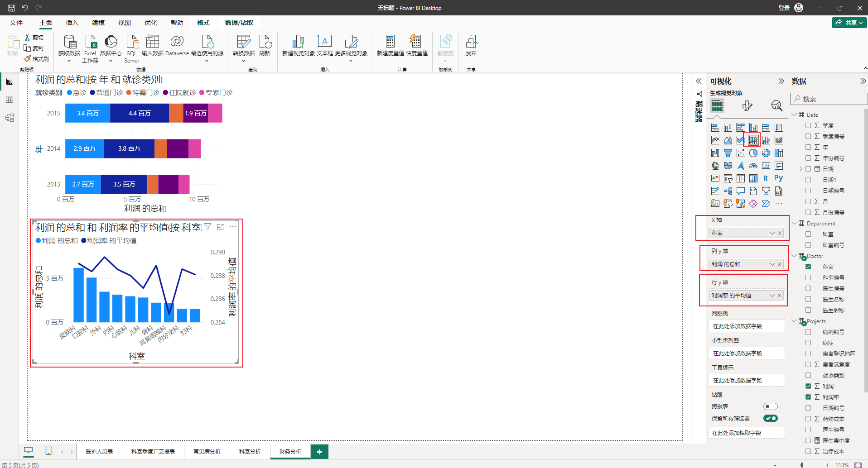Remove 科室 from the X axis well
Image resolution: width=868 pixels, height=468 pixels.
(780, 233)
